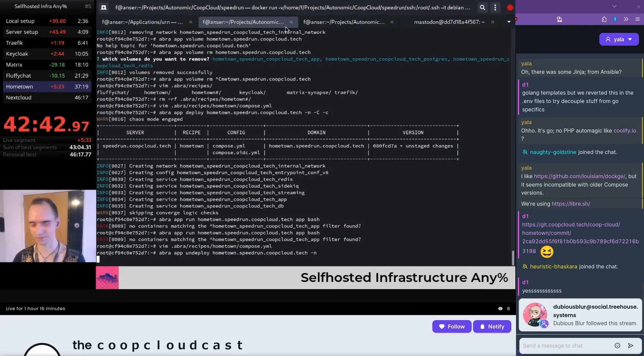Switch to the f@anser Applications/urn tab
Screen dimensions: 644x356
pyautogui.click(x=142, y=22)
